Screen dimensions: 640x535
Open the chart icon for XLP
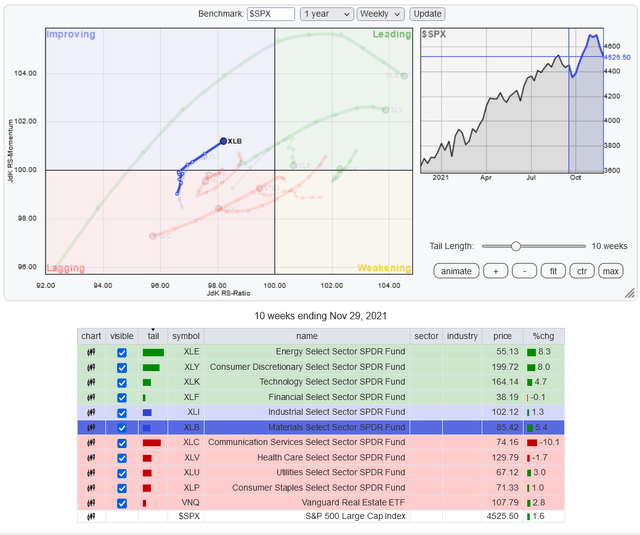click(x=91, y=488)
